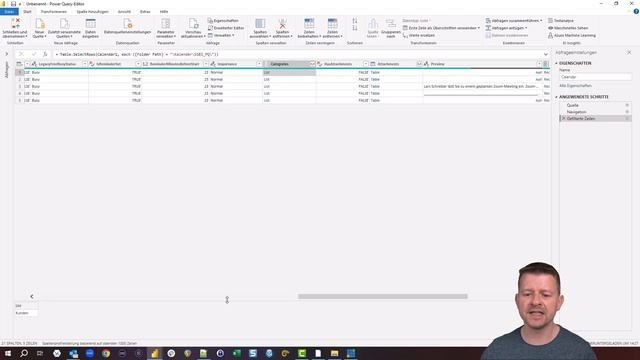Click the query Name input field
Image resolution: width=640 pixels, height=360 pixels.
click(x=595, y=77)
